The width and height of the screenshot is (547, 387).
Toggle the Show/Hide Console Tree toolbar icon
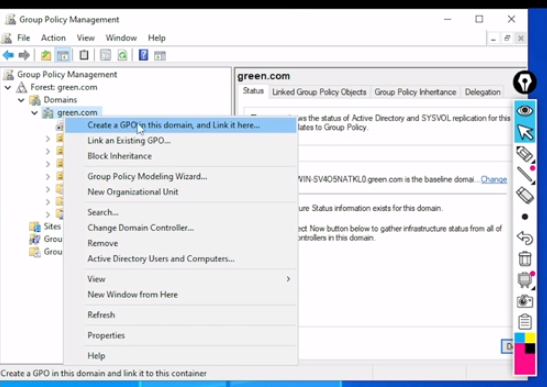tap(63, 55)
